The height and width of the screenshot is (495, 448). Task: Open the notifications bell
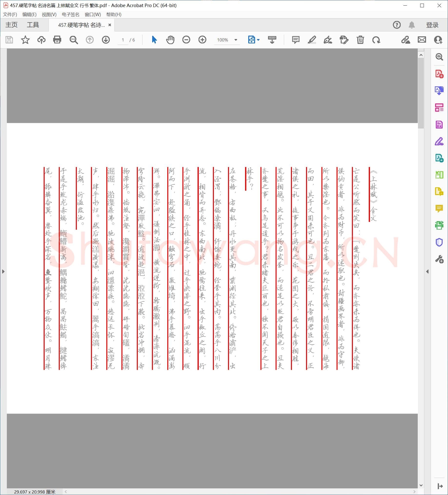(412, 25)
